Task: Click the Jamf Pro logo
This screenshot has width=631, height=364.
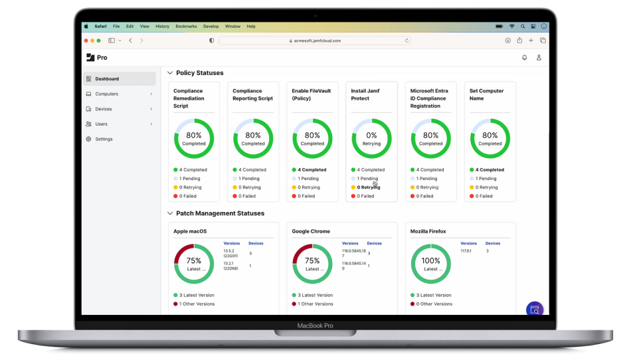Action: [97, 58]
